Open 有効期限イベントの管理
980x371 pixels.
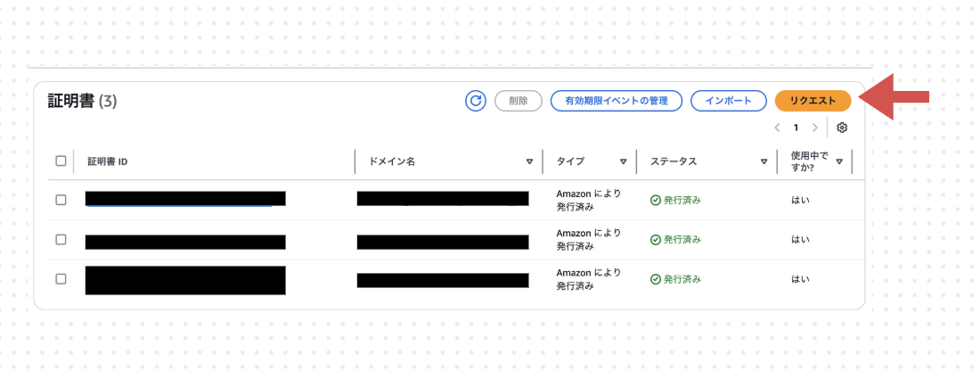tap(617, 101)
